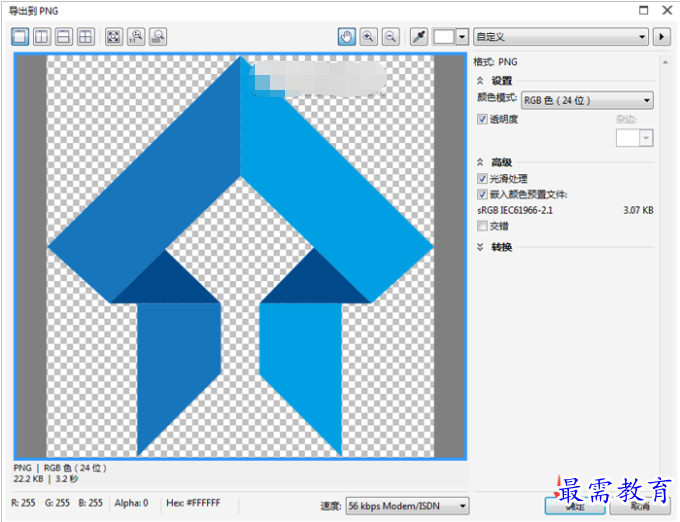The image size is (680, 522).
Task: Select the Pan hand tool
Action: [x=347, y=36]
